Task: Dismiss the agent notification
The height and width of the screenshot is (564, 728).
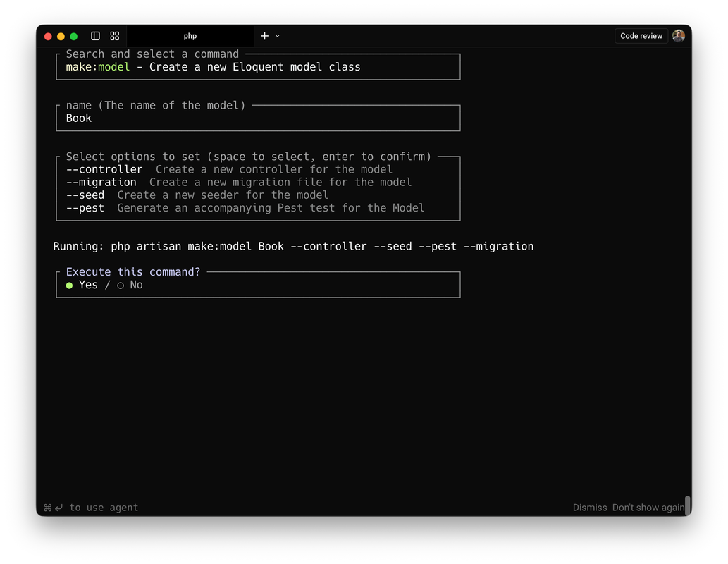Action: (590, 507)
